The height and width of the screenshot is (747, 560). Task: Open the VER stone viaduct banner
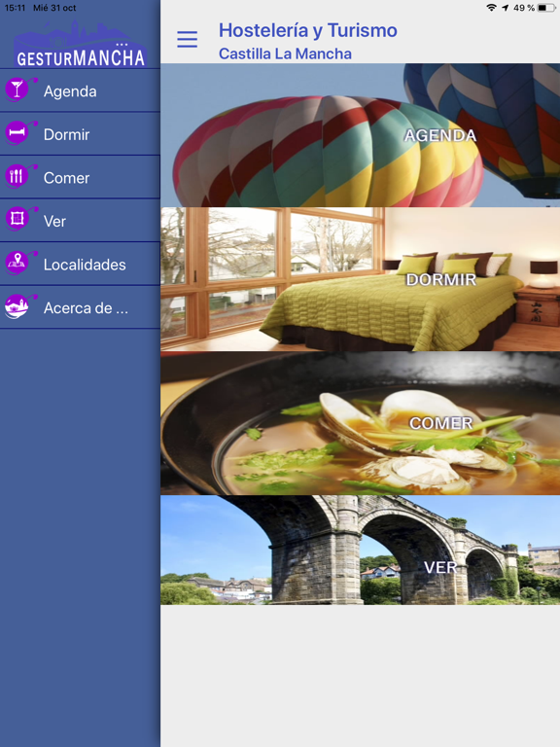(360, 550)
